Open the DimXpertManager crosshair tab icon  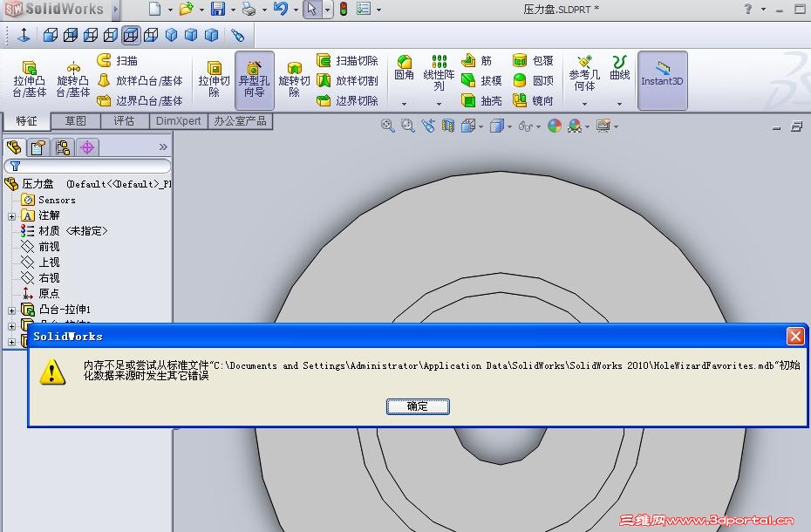(x=87, y=148)
